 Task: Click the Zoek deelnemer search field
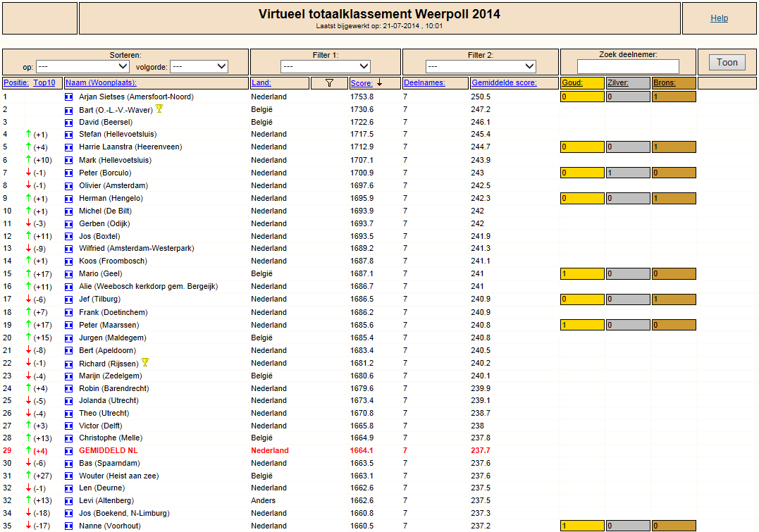click(628, 66)
